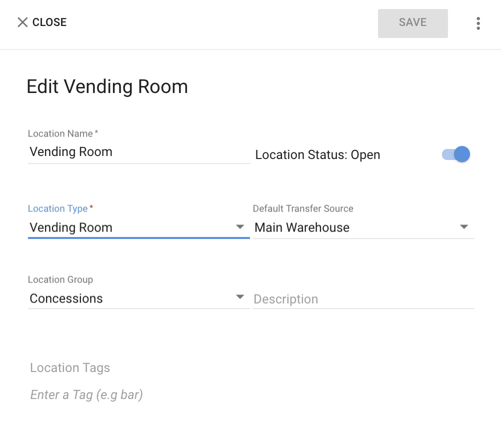This screenshot has height=448, width=501.
Task: Focus the Location Name input field
Action: tap(138, 152)
